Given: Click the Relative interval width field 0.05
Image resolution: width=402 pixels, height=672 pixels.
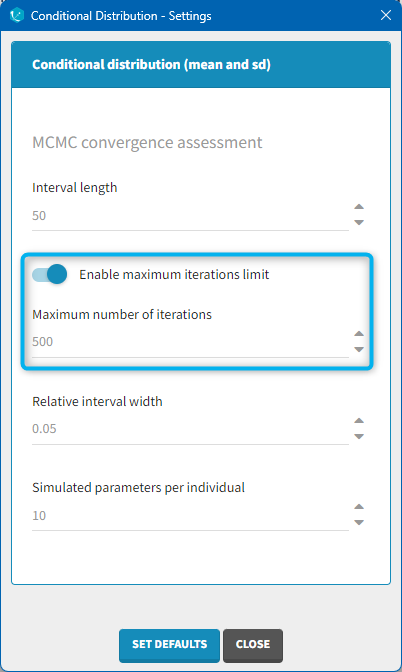Looking at the screenshot, I should (190, 429).
